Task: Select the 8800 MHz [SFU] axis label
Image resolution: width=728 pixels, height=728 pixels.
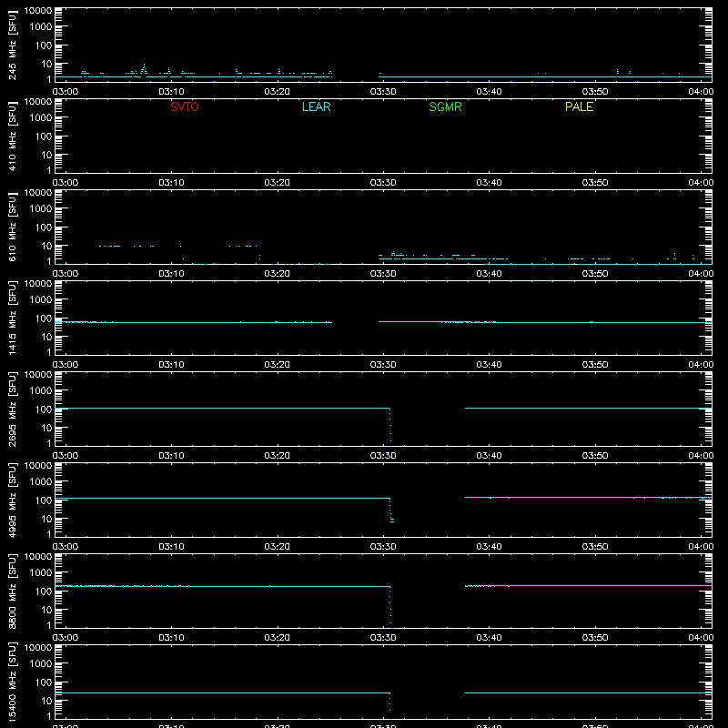Action: click(x=12, y=591)
